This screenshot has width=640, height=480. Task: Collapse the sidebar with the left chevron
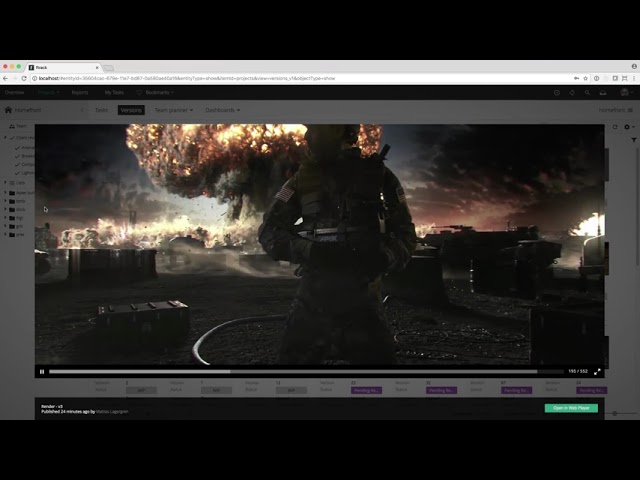pyautogui.click(x=82, y=110)
